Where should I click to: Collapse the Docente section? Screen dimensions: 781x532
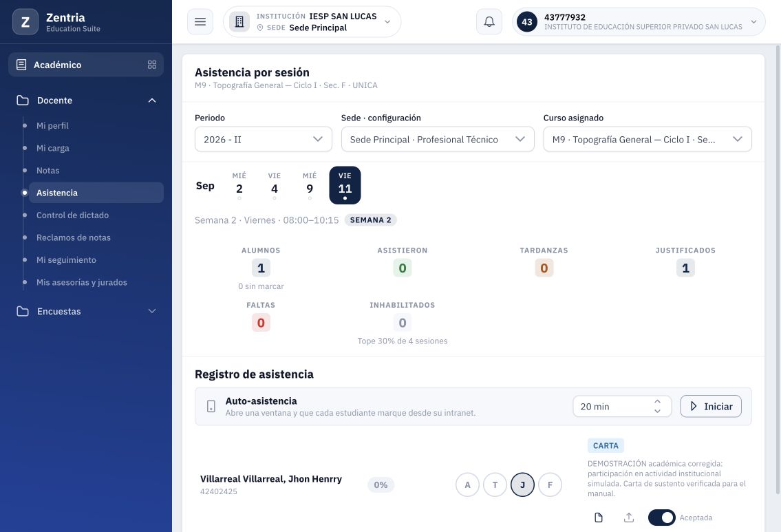[x=152, y=100]
